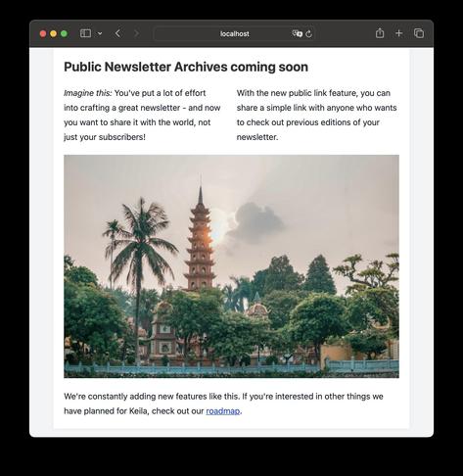Open the sidebar options dropdown chevron
Viewport: 463px width, 476px height.
(x=100, y=33)
